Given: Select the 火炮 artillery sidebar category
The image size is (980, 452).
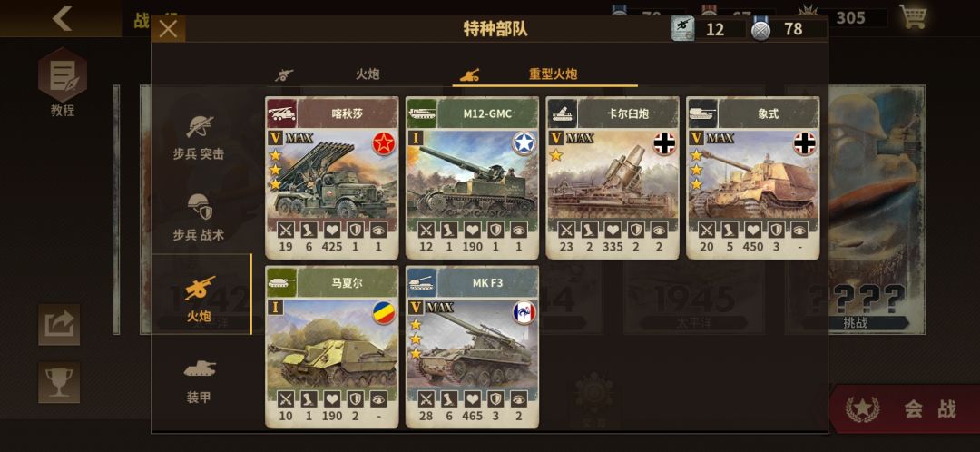Looking at the screenshot, I should (x=201, y=294).
